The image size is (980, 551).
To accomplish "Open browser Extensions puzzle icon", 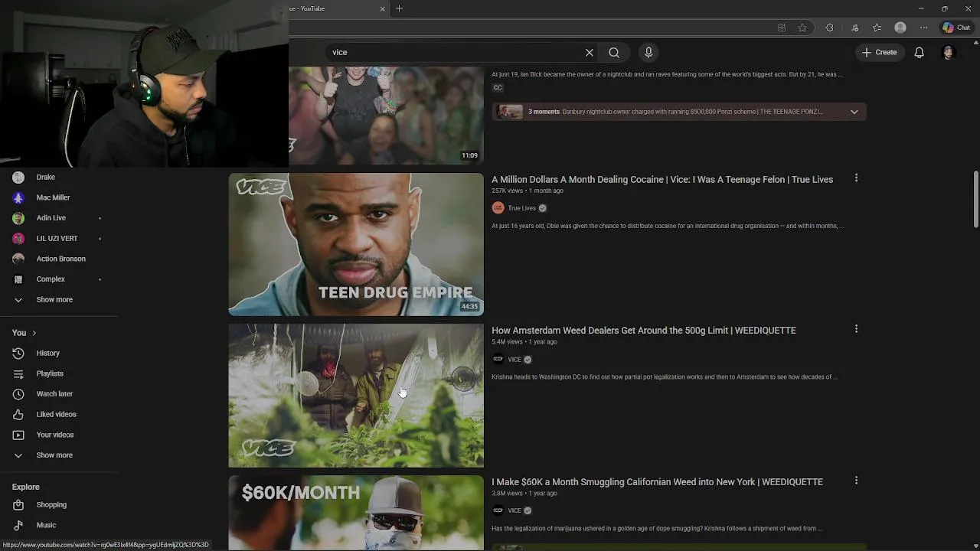I will (829, 28).
